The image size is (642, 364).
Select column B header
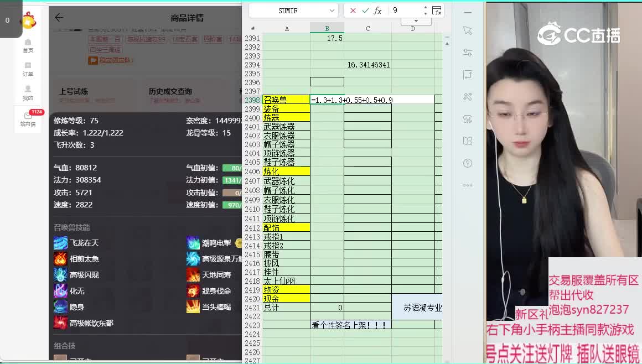pos(327,29)
